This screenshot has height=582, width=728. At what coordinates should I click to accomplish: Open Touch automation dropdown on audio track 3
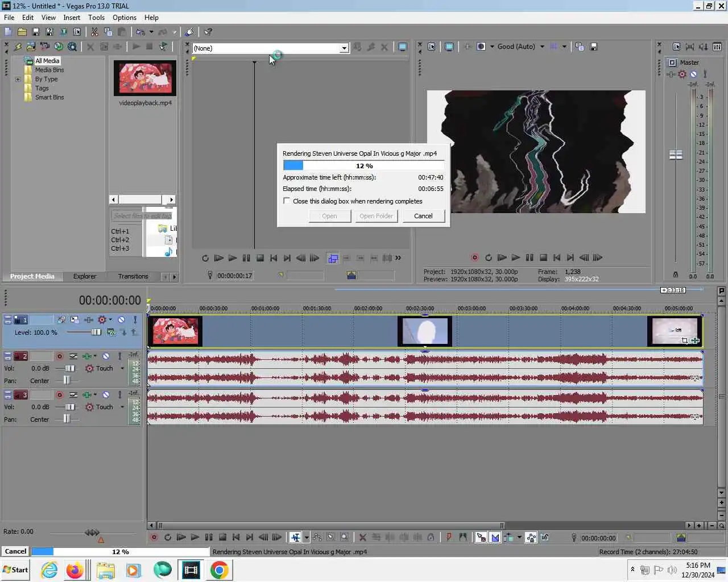coord(122,407)
